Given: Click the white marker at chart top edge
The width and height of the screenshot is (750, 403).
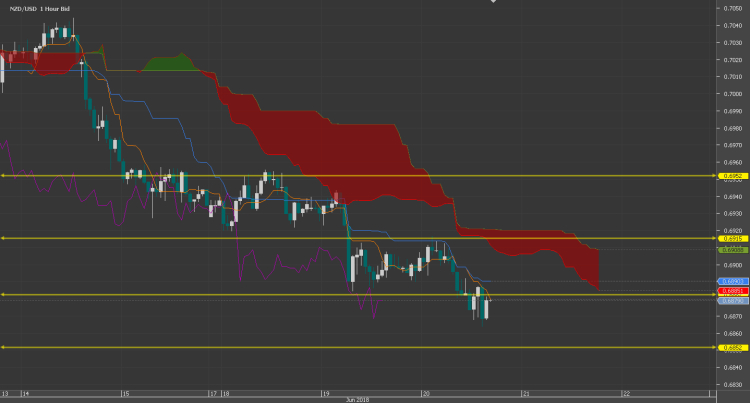Looking at the screenshot, I should tap(493, 1).
